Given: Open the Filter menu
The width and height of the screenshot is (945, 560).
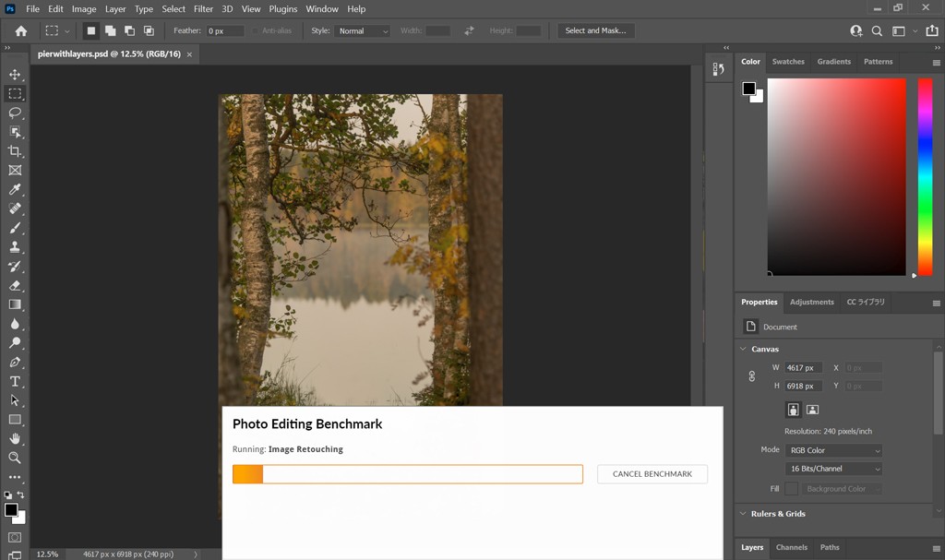Looking at the screenshot, I should click(203, 9).
